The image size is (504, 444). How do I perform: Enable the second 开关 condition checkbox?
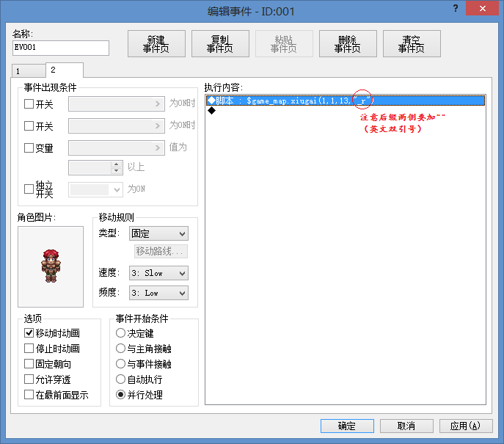pyautogui.click(x=29, y=125)
